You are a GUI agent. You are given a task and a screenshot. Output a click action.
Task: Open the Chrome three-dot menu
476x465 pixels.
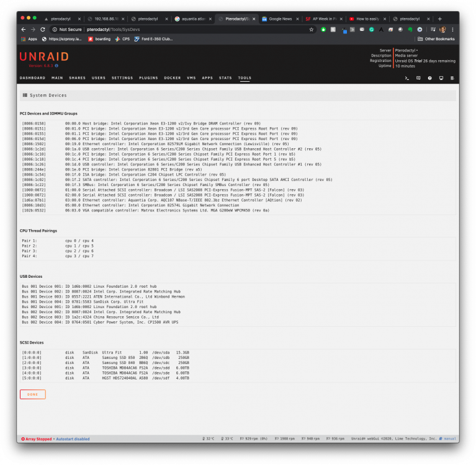(x=452, y=29)
